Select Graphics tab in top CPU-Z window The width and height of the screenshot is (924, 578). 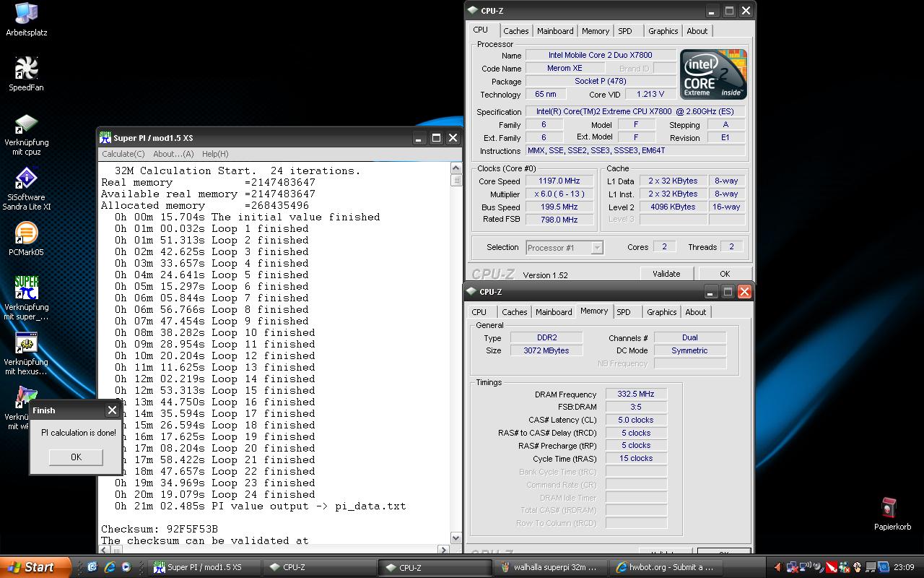(663, 31)
